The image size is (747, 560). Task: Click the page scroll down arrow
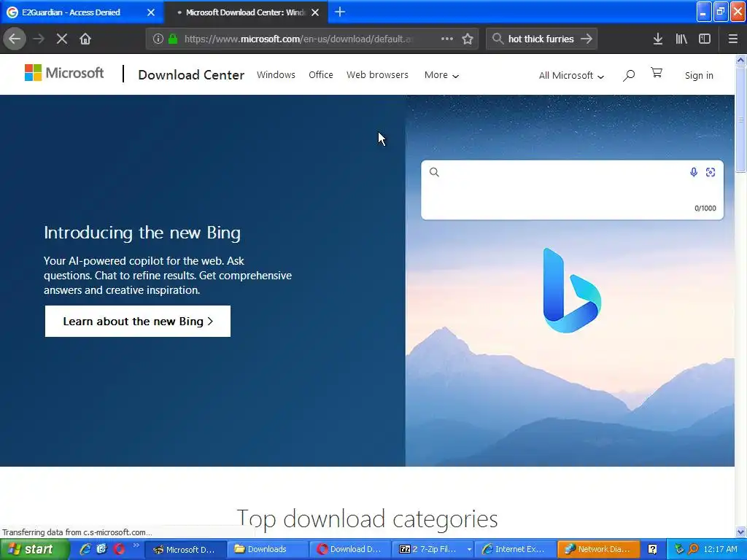(x=740, y=532)
